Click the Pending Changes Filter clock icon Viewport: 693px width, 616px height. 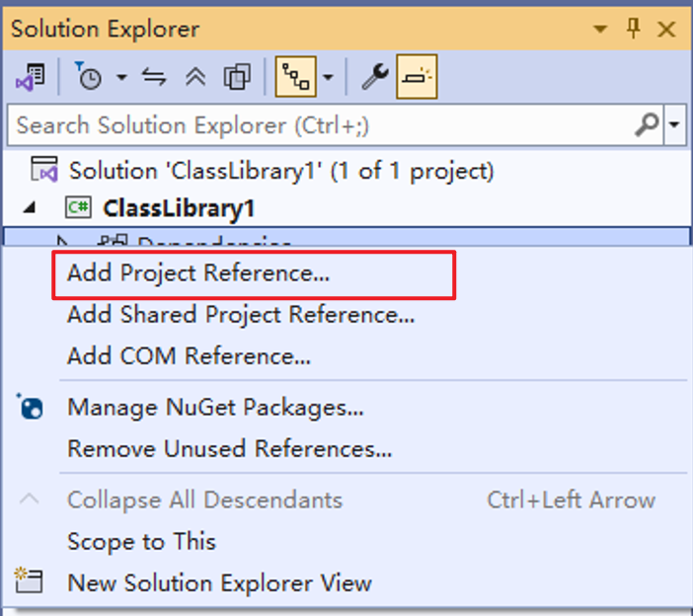(x=89, y=77)
